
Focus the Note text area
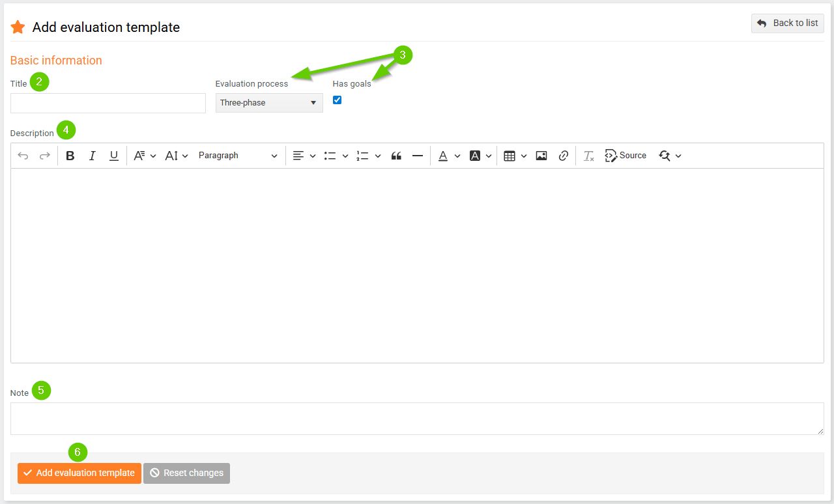pos(417,419)
